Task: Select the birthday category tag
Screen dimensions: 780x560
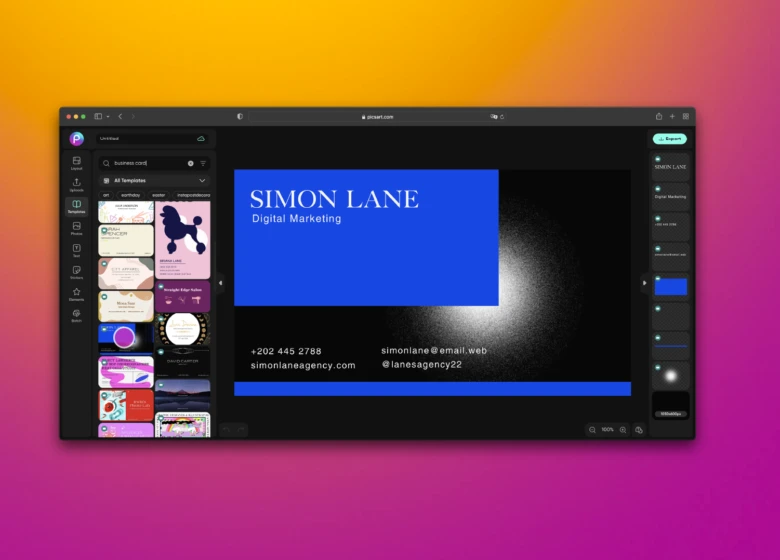Action: point(131,195)
